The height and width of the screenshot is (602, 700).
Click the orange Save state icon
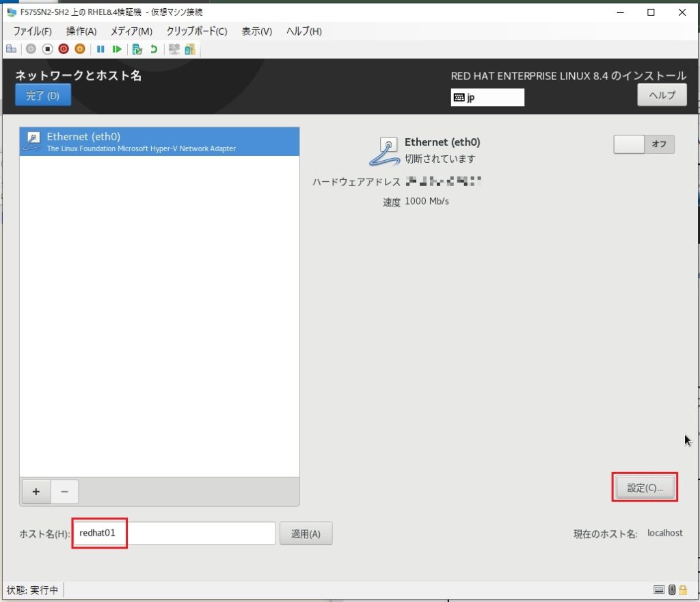coord(80,49)
